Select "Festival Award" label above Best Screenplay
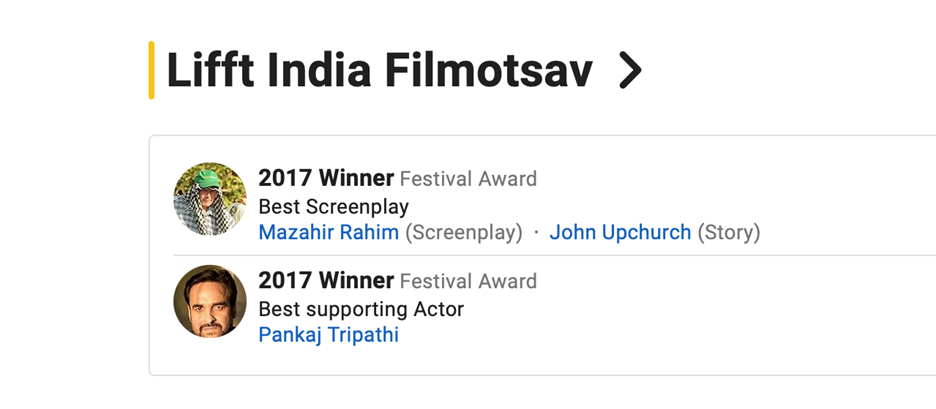Screen dimensions: 936x409 [468, 180]
